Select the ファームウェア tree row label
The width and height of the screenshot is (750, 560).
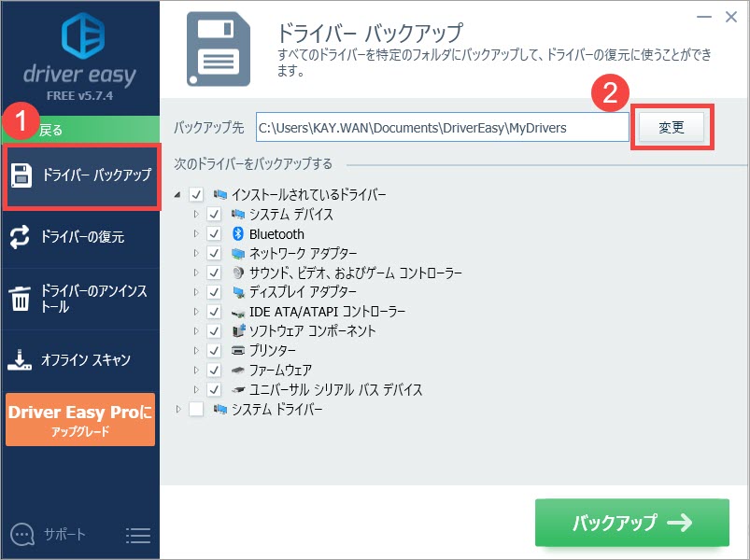(280, 371)
